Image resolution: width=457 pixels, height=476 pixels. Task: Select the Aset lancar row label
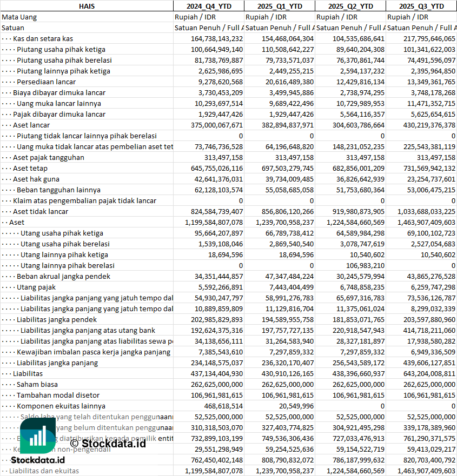coord(31,125)
